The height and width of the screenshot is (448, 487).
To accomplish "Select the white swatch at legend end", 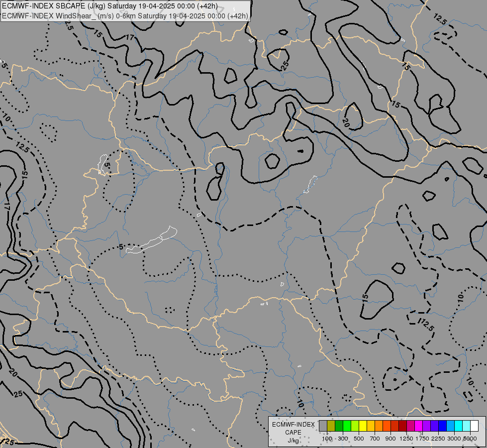I will pyautogui.click(x=474, y=426).
